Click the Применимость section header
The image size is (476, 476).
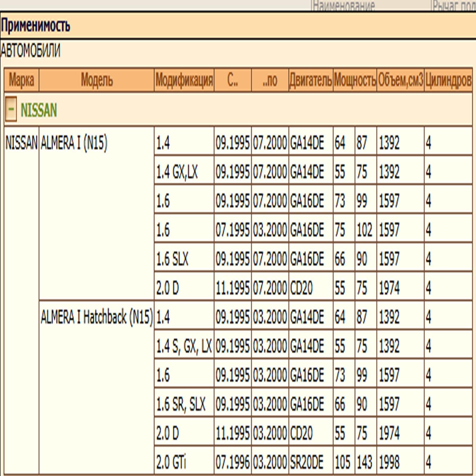[36, 26]
